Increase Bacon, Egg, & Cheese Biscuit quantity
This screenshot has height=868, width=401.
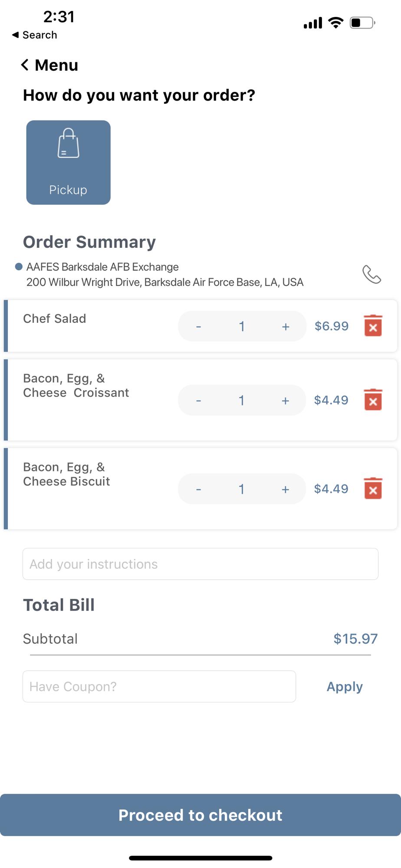tap(285, 489)
